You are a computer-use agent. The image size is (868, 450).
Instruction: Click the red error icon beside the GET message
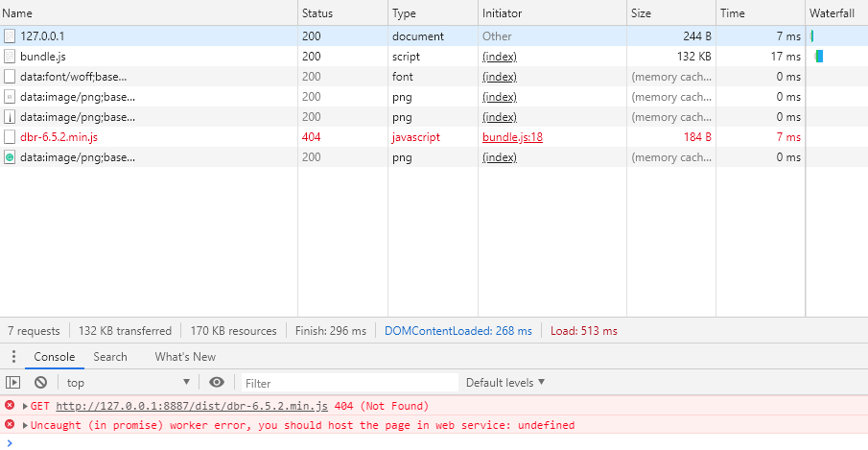(10, 406)
